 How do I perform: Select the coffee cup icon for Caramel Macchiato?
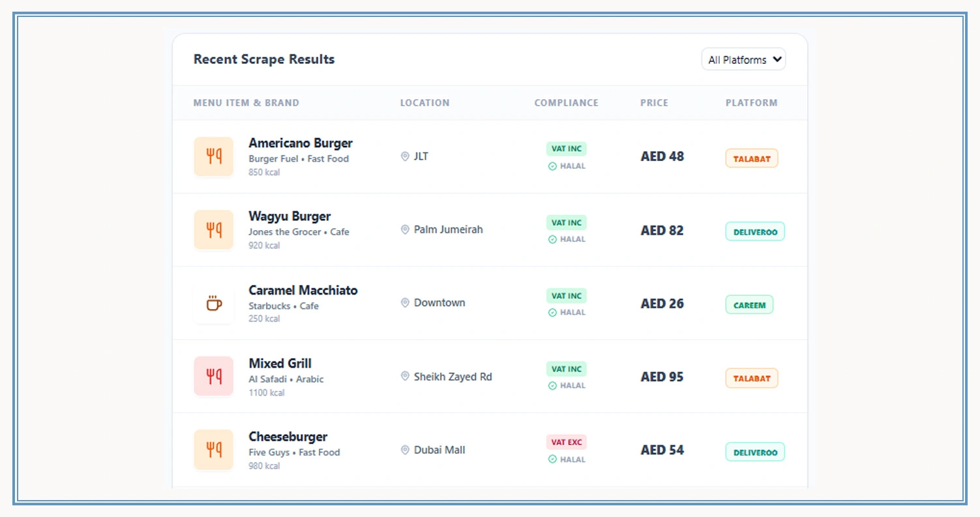pos(213,304)
